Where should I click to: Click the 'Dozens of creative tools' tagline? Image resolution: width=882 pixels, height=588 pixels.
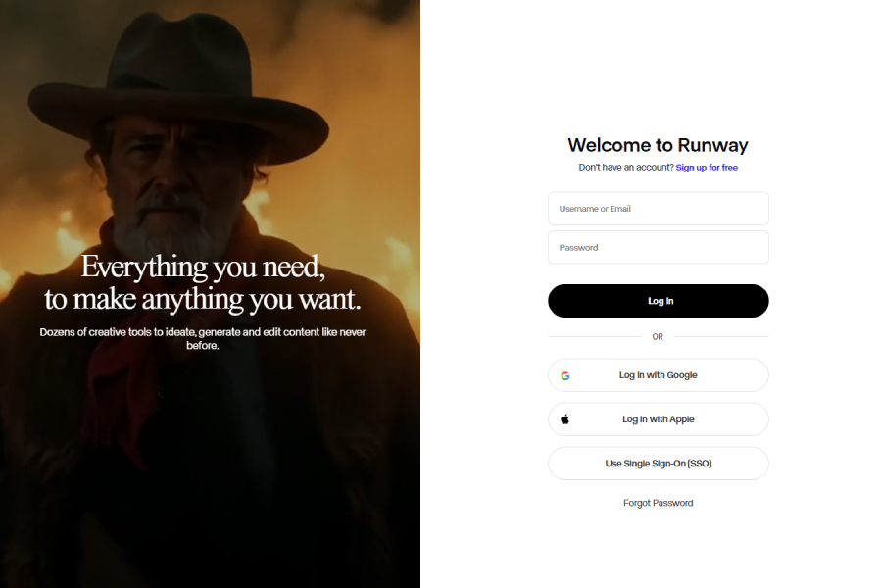203,339
